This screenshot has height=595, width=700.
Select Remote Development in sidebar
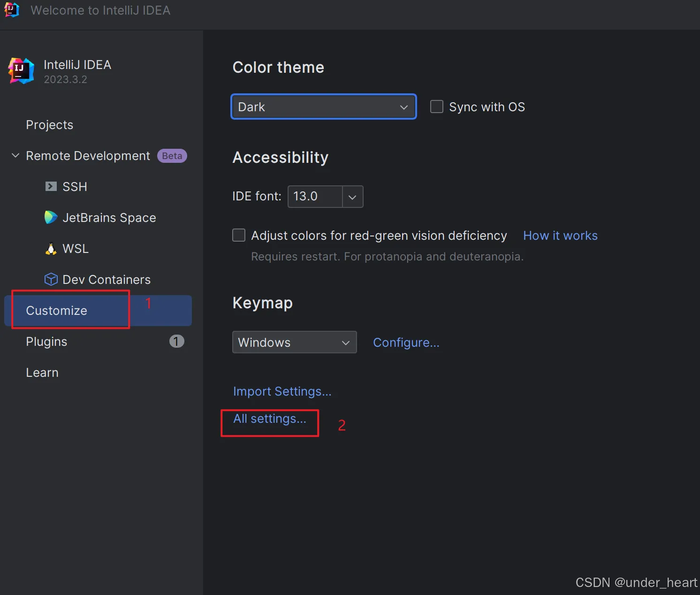[88, 156]
